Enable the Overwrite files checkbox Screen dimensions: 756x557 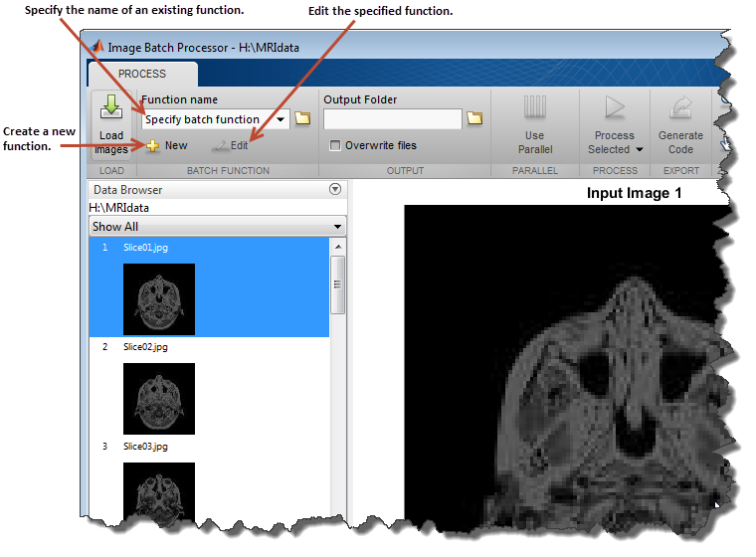point(335,145)
